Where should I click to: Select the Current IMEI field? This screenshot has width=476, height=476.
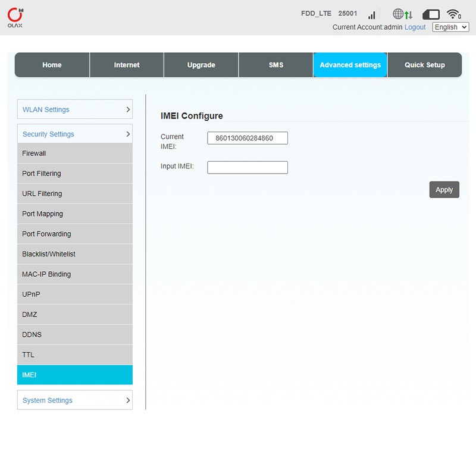[248, 138]
